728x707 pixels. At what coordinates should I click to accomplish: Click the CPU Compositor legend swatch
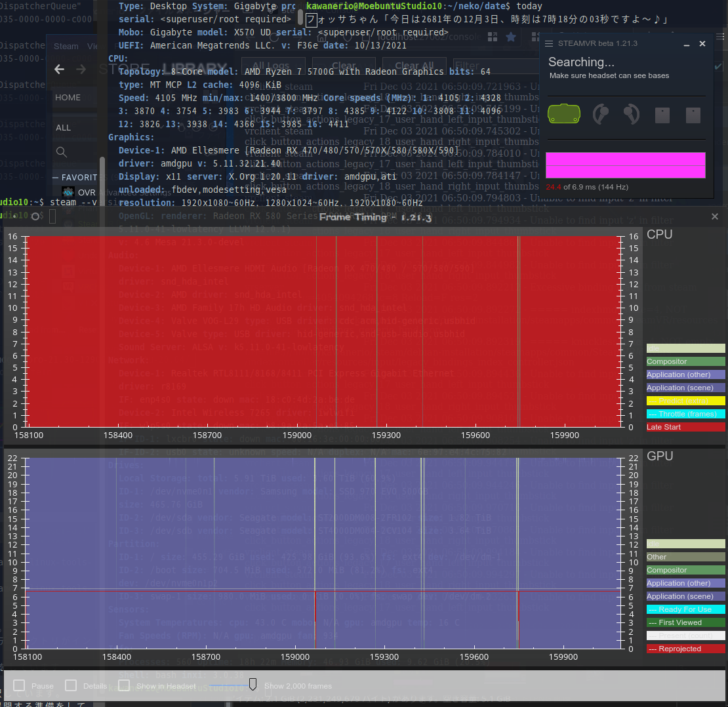point(686,361)
